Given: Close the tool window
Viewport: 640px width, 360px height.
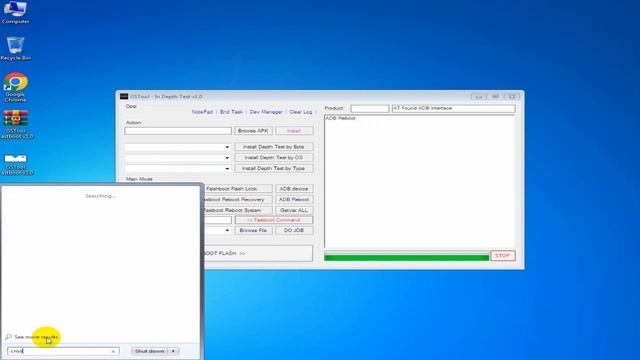Looking at the screenshot, I should click(512, 97).
